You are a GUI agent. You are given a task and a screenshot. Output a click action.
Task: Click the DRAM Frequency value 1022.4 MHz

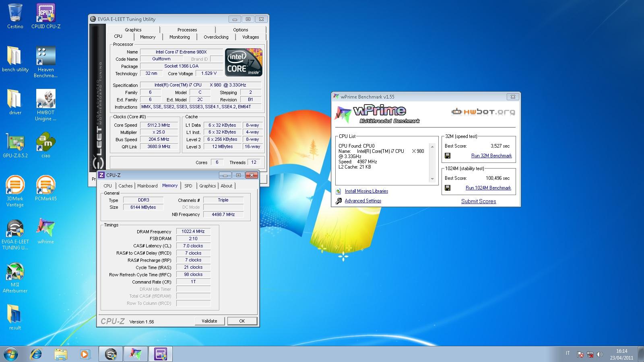tap(193, 231)
